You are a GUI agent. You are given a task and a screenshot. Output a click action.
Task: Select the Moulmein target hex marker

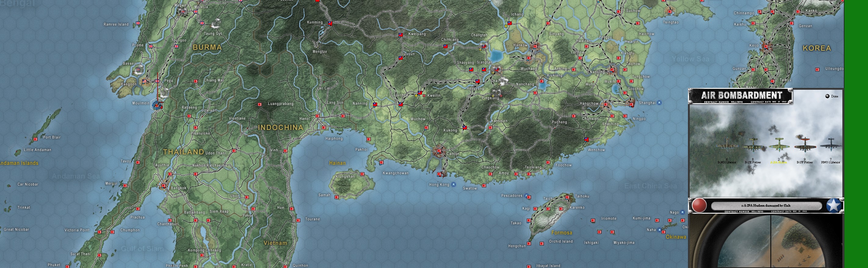coord(157,105)
